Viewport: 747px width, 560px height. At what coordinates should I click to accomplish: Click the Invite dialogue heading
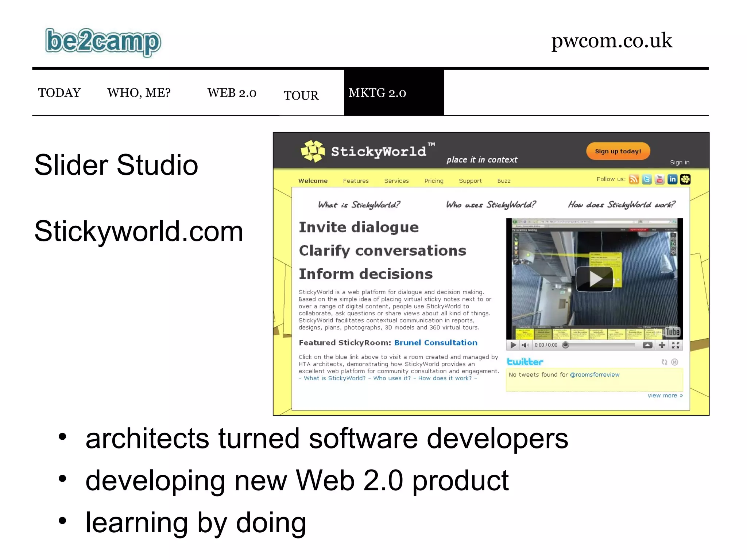359,228
